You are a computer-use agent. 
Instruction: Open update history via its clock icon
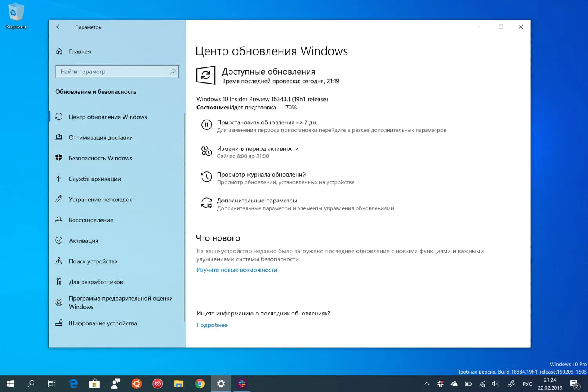(207, 177)
